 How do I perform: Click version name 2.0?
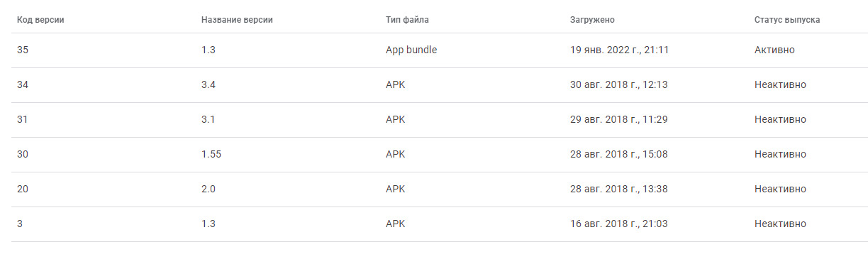(x=208, y=189)
